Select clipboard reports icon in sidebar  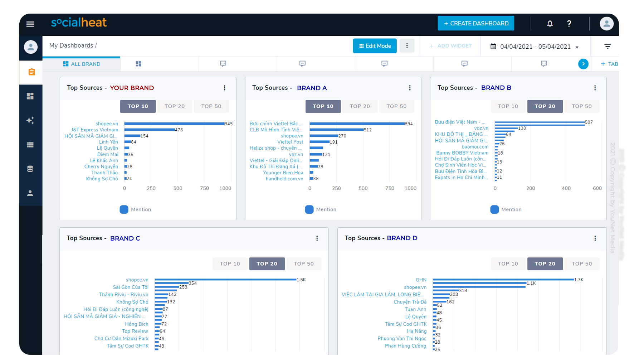point(31,72)
